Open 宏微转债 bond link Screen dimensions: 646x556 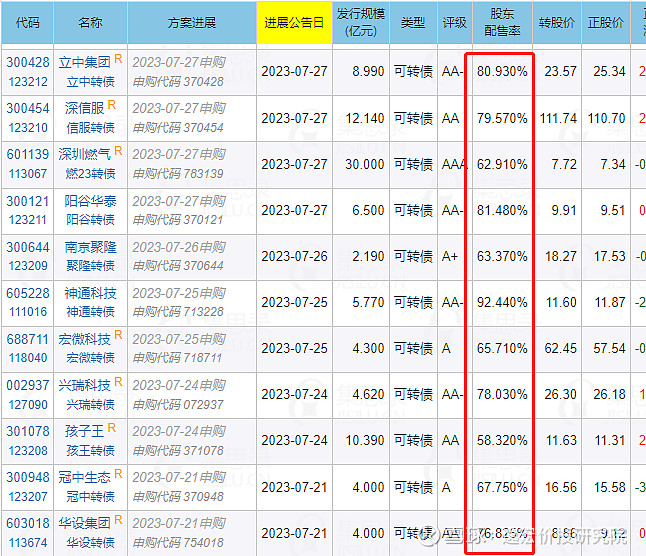point(90,357)
